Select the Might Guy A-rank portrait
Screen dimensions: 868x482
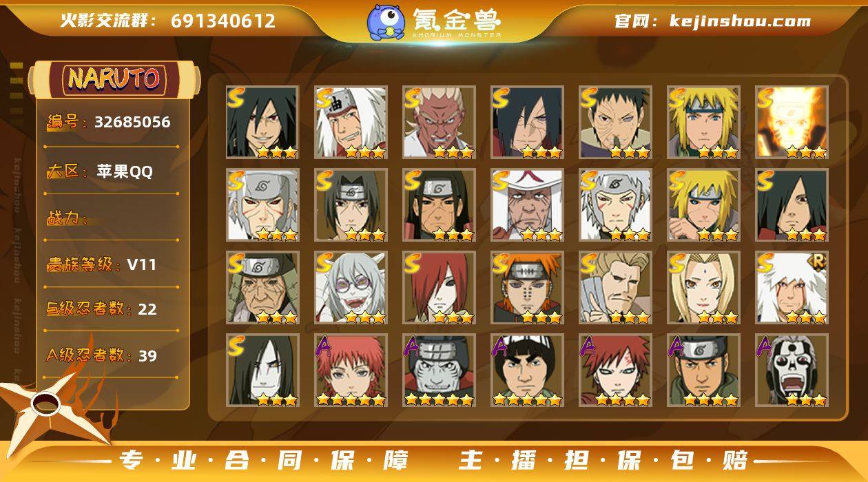(x=528, y=370)
